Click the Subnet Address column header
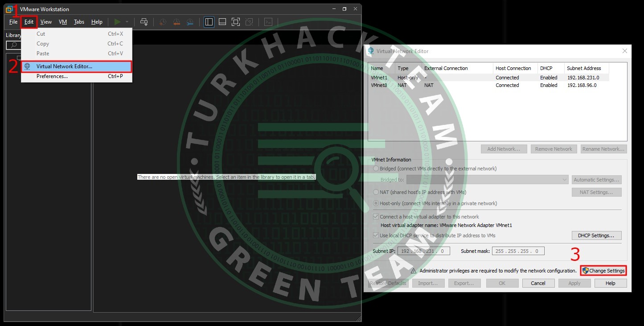This screenshot has width=644, height=326. pyautogui.click(x=587, y=68)
